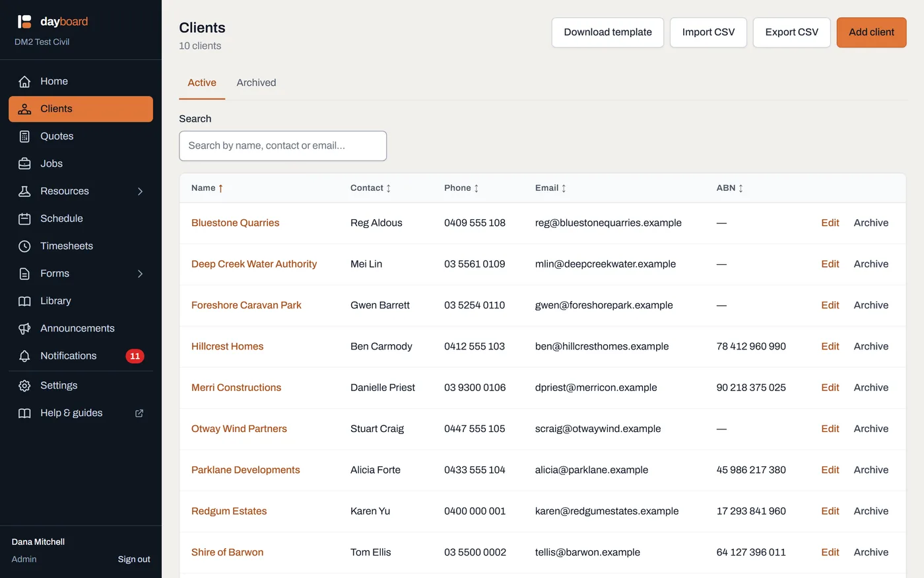Click the red 11 notifications badge
The height and width of the screenshot is (578, 924).
[135, 356]
